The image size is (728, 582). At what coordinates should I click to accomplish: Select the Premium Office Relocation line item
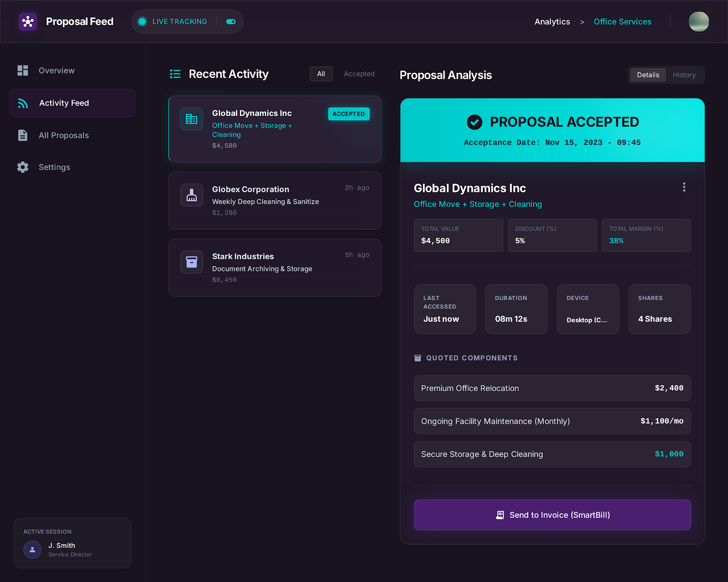coord(552,388)
